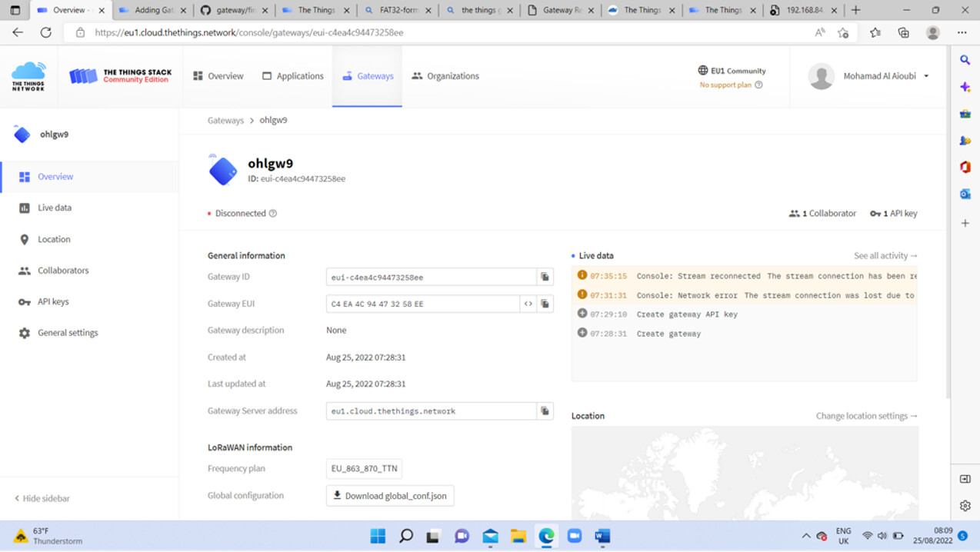Toggle Gateway EUI byte format view
This screenshot has width=980, height=552.
coord(528,304)
